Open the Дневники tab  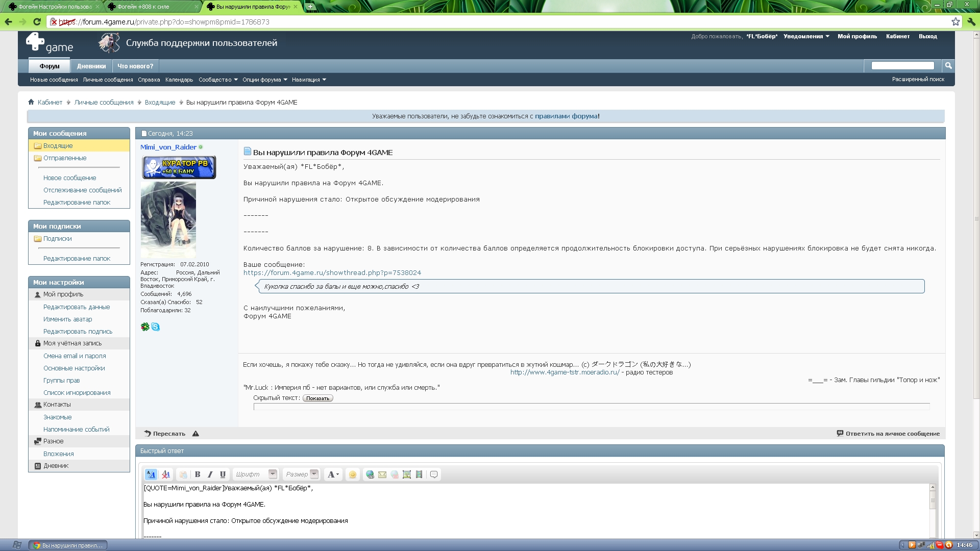tap(91, 66)
